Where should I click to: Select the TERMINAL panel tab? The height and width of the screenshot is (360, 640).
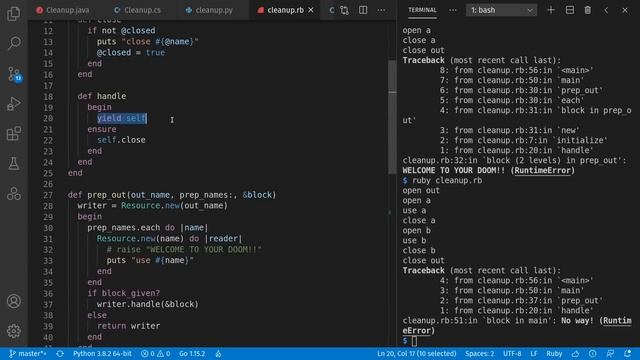[422, 10]
